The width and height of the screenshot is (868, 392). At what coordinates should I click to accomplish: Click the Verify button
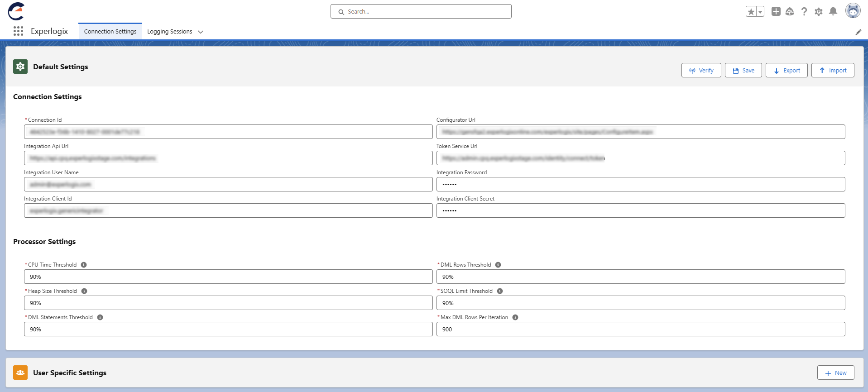point(701,70)
